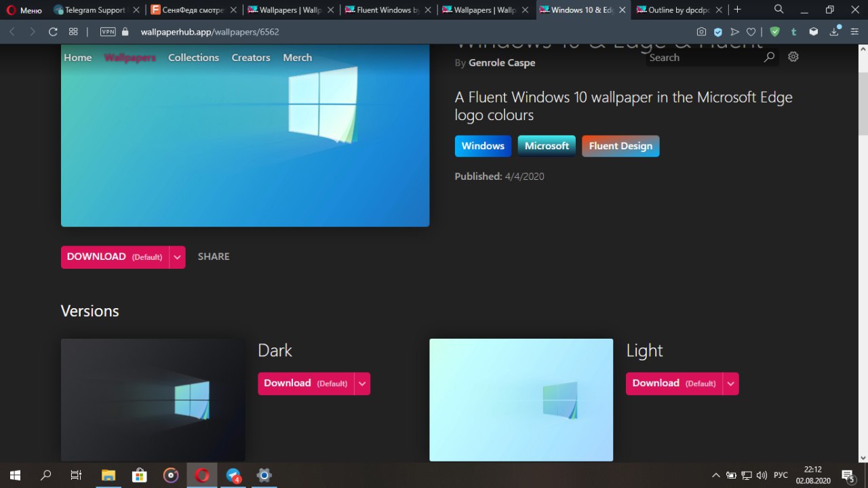Open the Action Center notifications icon
The width and height of the screenshot is (868, 488).
pyautogui.click(x=848, y=475)
